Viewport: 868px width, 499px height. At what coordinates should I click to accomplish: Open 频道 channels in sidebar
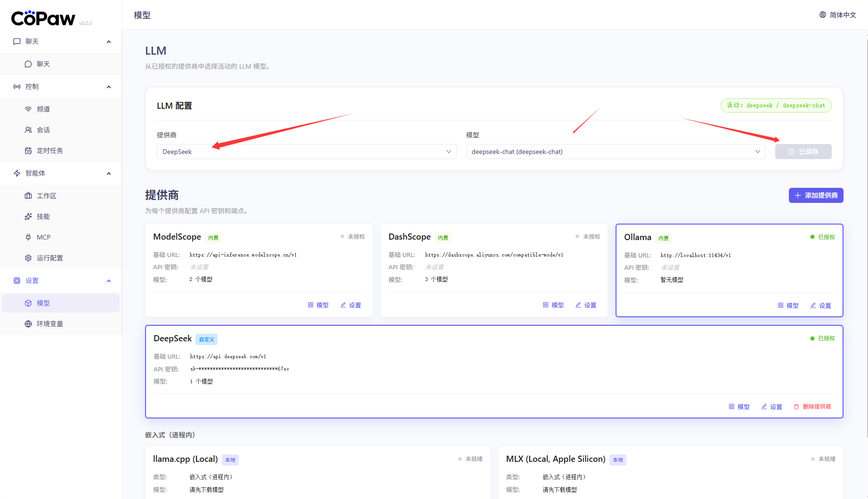point(43,109)
